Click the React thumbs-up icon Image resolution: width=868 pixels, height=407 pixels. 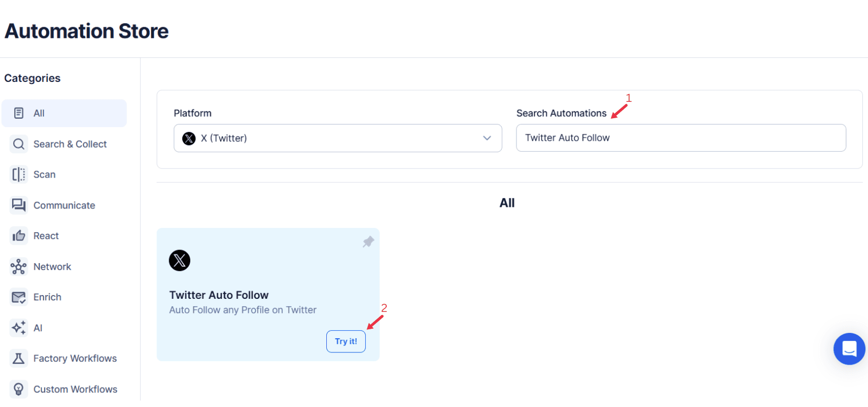(18, 235)
